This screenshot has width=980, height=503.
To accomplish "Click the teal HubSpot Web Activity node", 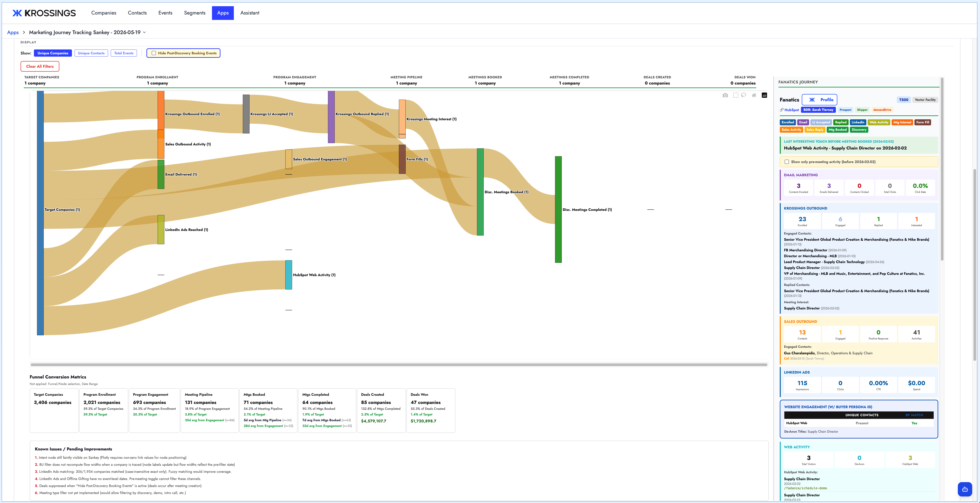I will (x=289, y=275).
